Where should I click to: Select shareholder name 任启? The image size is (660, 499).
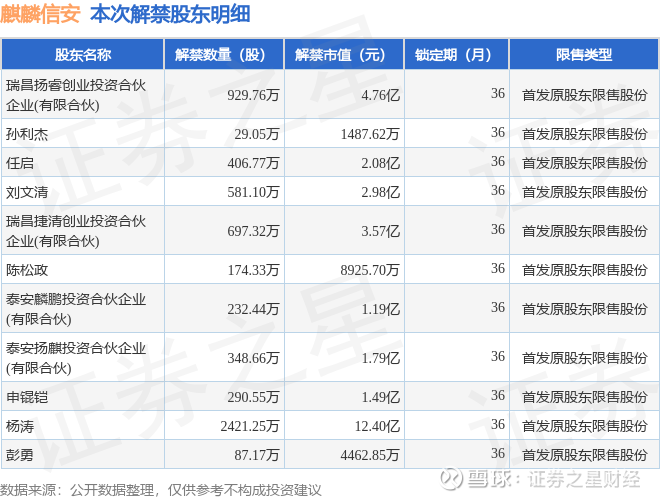point(20,163)
